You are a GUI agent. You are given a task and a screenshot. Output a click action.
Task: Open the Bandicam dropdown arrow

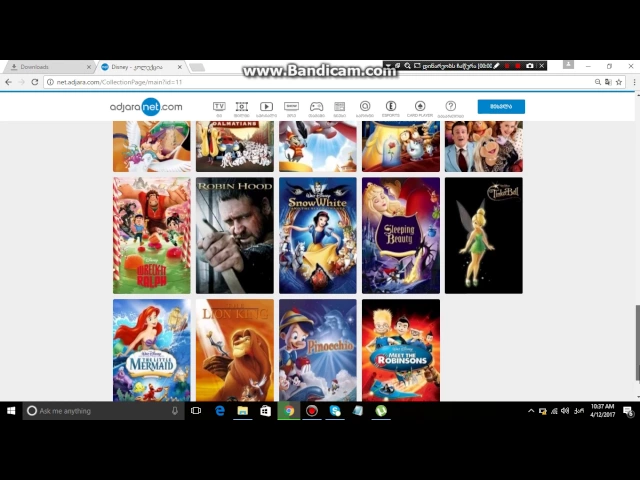[388, 66]
